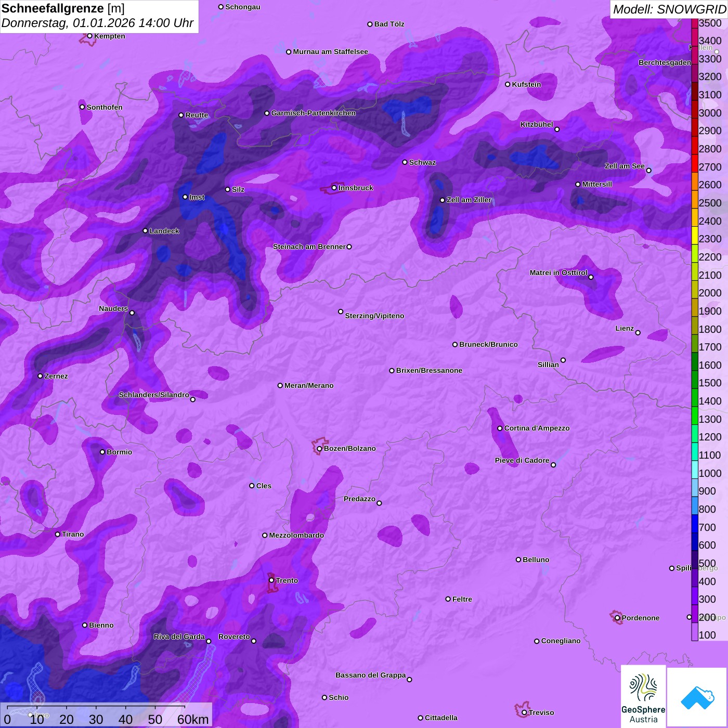Screen dimensions: 728x728
Task: Click the "Schneefallgrenze [m]" map title
Action: (63, 8)
